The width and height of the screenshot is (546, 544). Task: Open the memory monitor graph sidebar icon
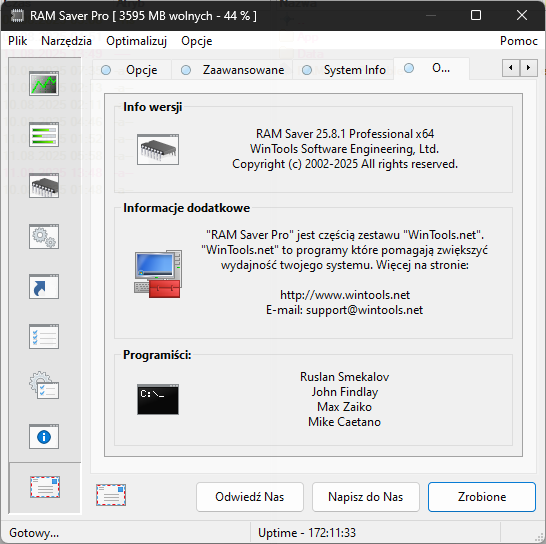pyautogui.click(x=44, y=84)
